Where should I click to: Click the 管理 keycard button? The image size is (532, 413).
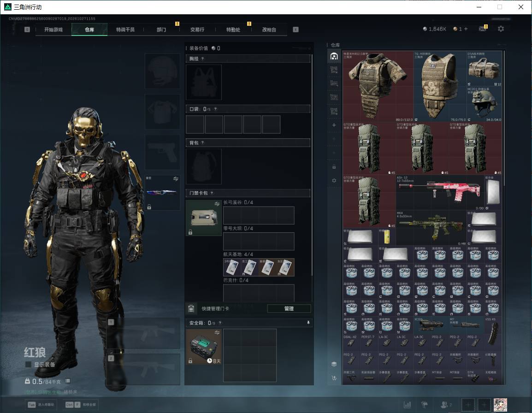(289, 308)
